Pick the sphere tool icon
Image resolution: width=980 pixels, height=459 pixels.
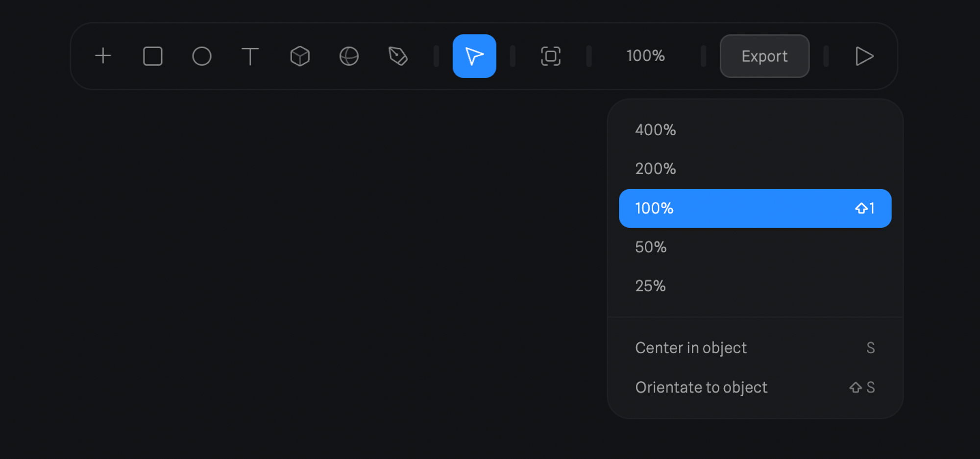tap(349, 56)
